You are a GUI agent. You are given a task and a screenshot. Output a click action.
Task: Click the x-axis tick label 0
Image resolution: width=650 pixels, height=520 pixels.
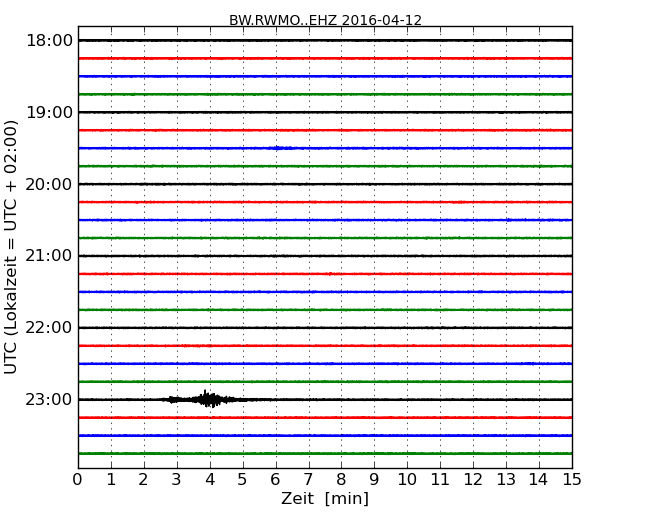coord(78,480)
